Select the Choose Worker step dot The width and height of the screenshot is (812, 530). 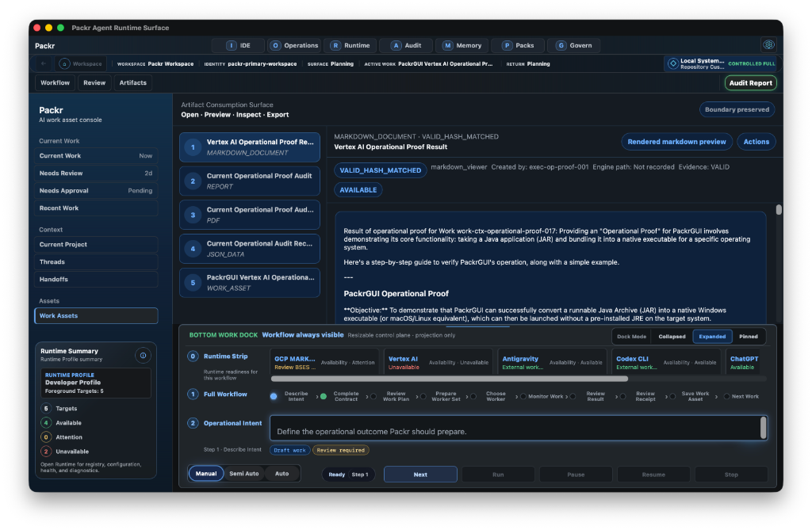pyautogui.click(x=473, y=396)
